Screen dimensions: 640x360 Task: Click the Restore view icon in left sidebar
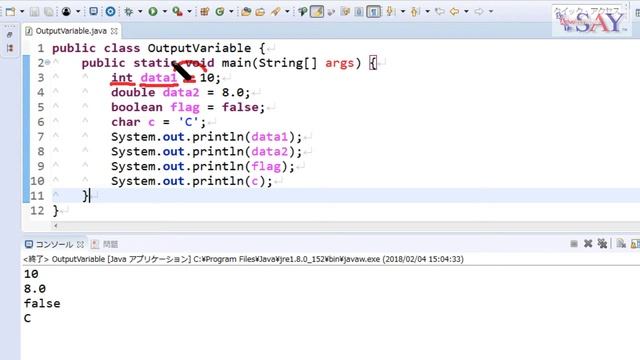coord(10,35)
